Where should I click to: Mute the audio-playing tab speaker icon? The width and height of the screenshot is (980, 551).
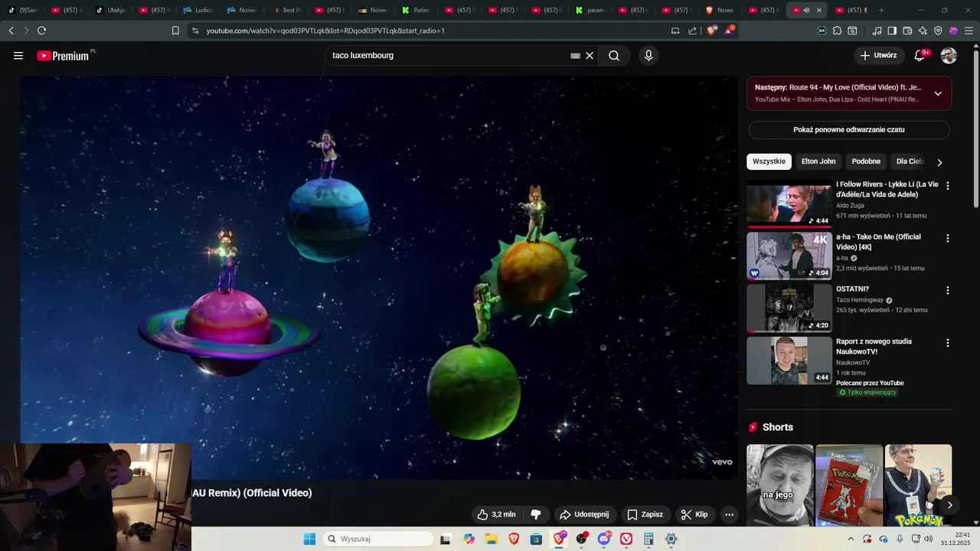click(806, 10)
